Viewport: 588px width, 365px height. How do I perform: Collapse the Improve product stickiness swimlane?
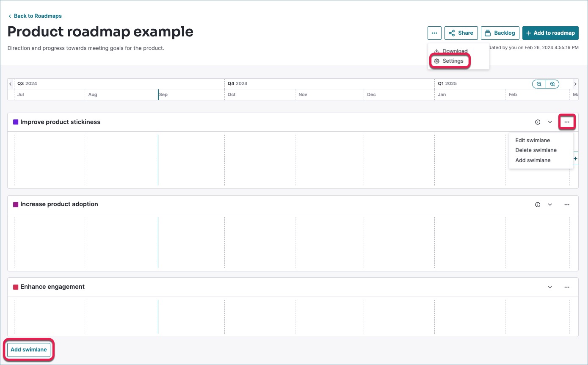(x=550, y=122)
